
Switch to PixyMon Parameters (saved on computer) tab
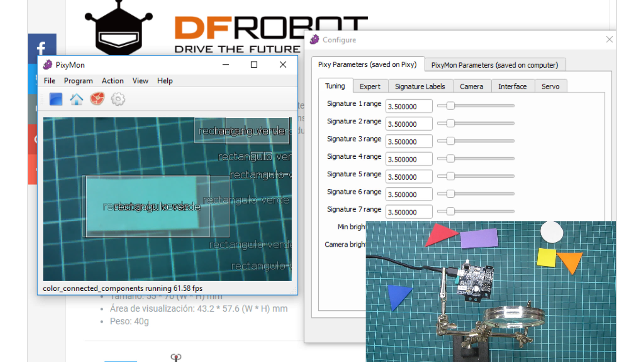(x=494, y=65)
